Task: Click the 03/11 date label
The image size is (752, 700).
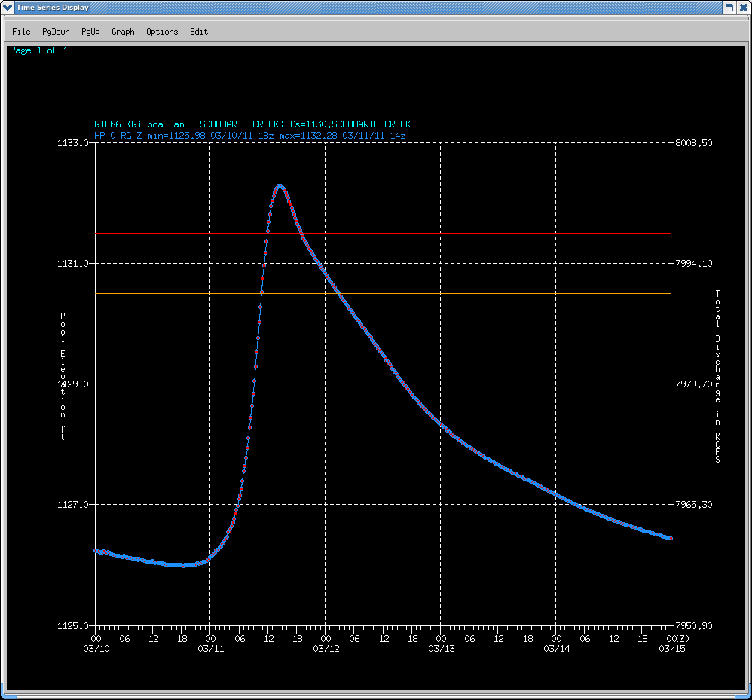Action: (x=210, y=649)
